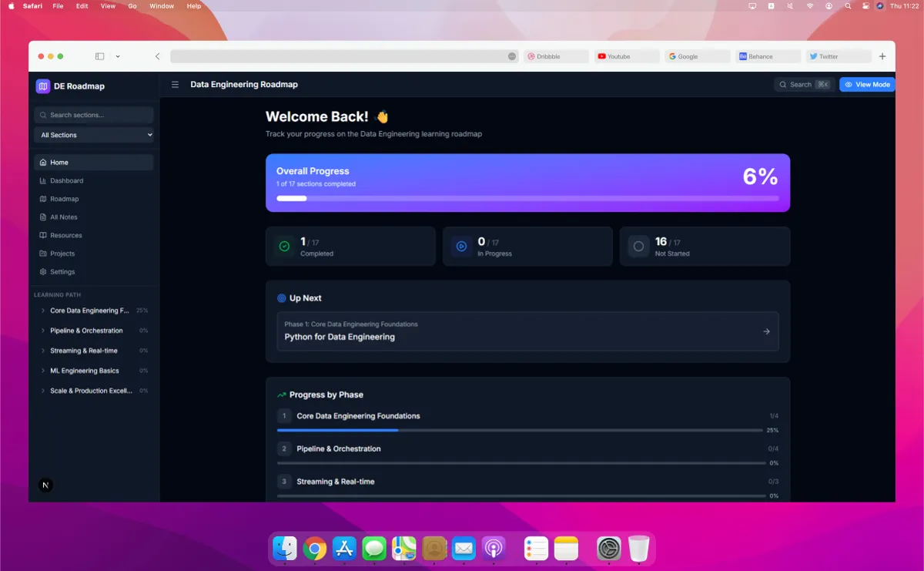Click the Safari sidebar toggle icon
The height and width of the screenshot is (571, 924).
(99, 56)
